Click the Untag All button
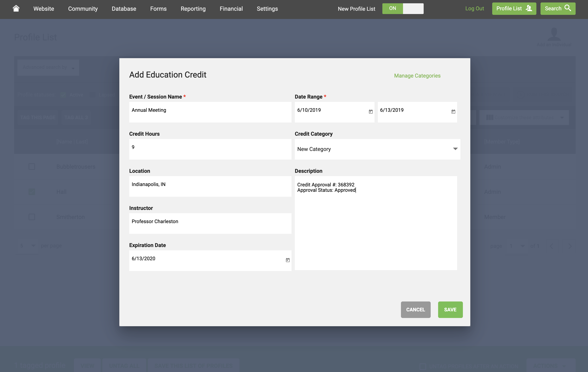The image size is (588, 372). (x=124, y=366)
